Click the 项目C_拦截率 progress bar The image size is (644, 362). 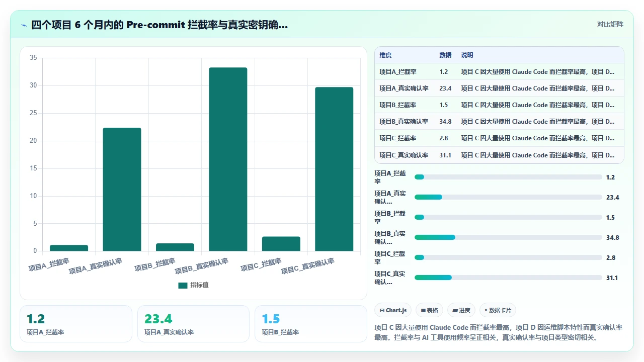tap(508, 257)
